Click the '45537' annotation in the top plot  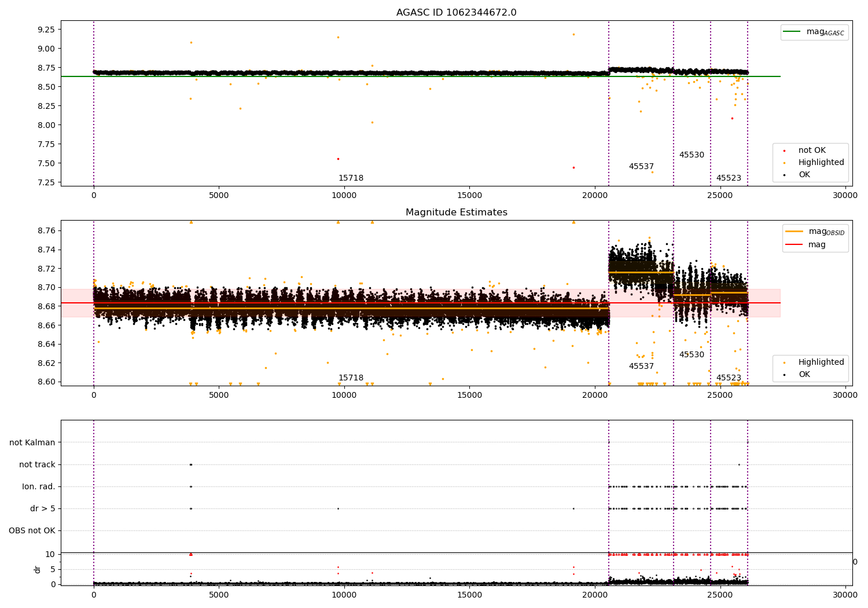(x=641, y=167)
